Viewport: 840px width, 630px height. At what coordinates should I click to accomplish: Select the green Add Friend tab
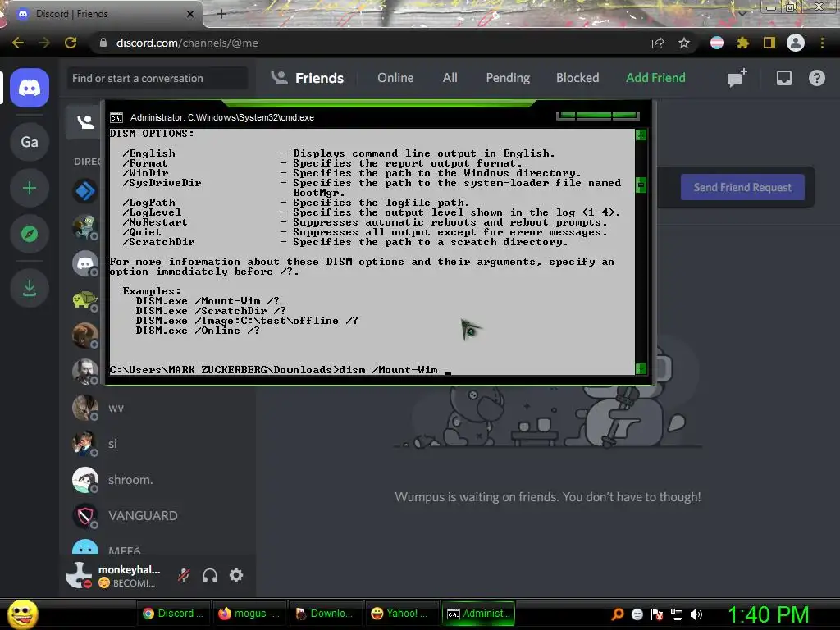pyautogui.click(x=655, y=78)
